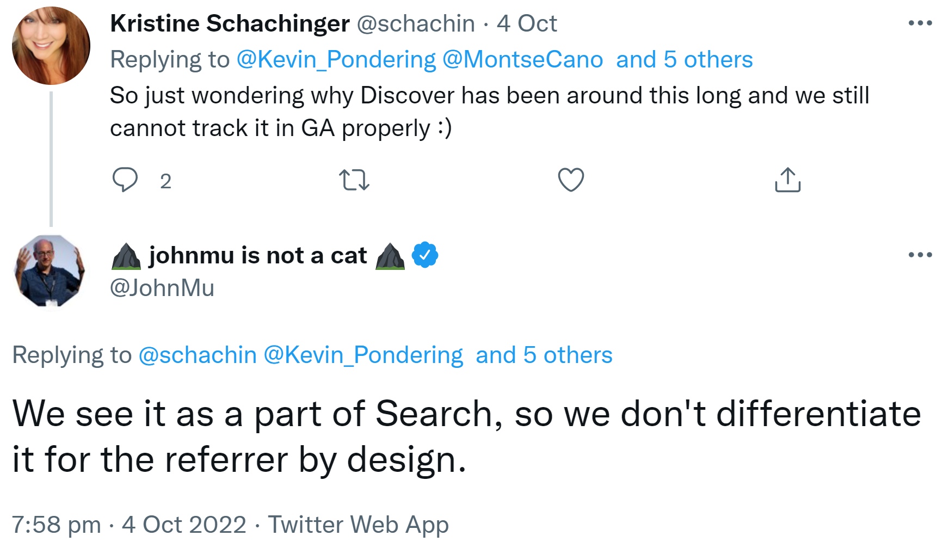Expand 'and 5 others' in Kristine's reply header
Screen dimensions: 949x560
click(x=685, y=59)
